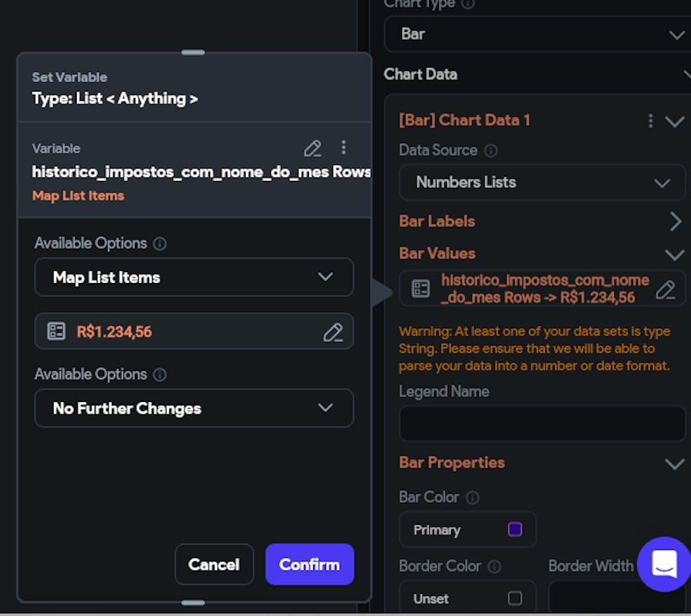Open the Map List Items dropdown
This screenshot has height=616, width=691.
(194, 277)
